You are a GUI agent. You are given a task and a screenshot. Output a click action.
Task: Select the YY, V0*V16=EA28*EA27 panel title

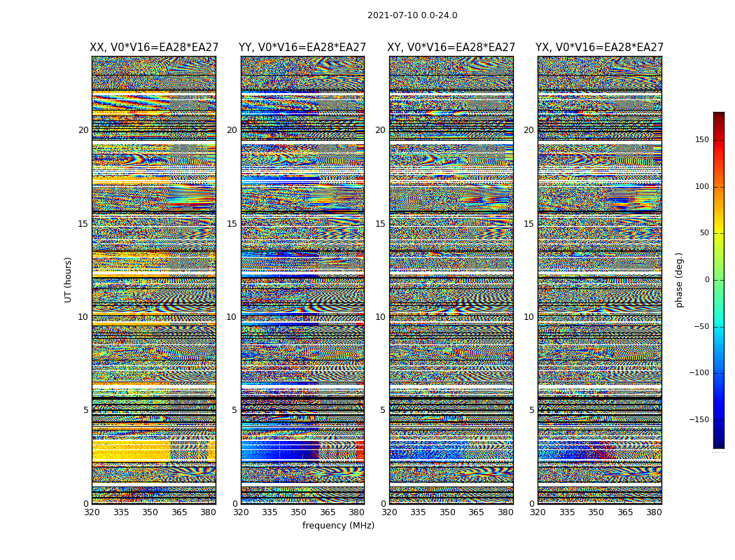coord(302,48)
